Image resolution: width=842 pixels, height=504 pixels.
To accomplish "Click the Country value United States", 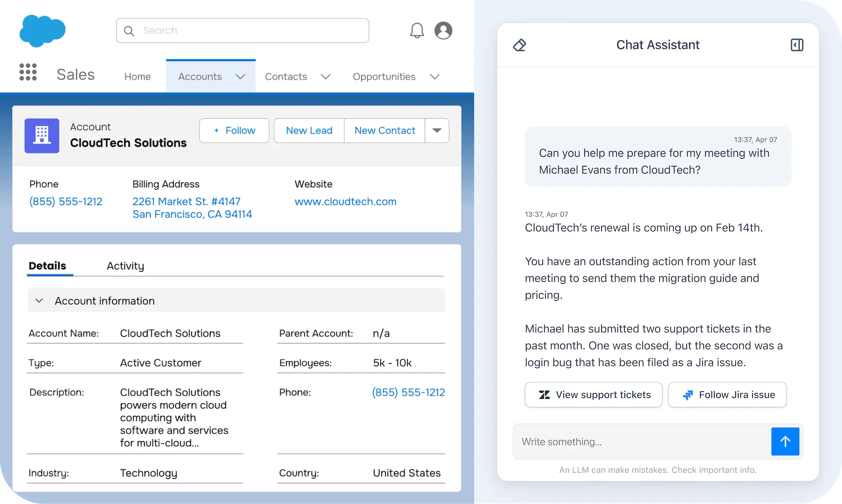I will (407, 473).
